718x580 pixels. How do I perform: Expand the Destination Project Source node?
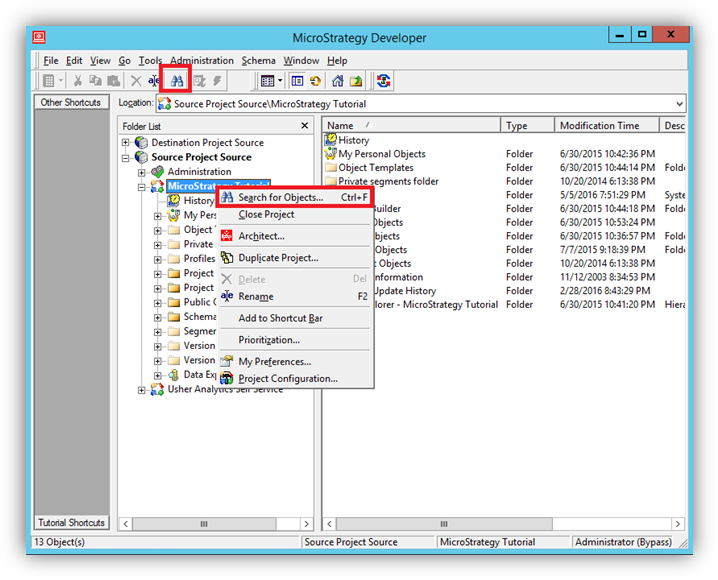pos(126,143)
